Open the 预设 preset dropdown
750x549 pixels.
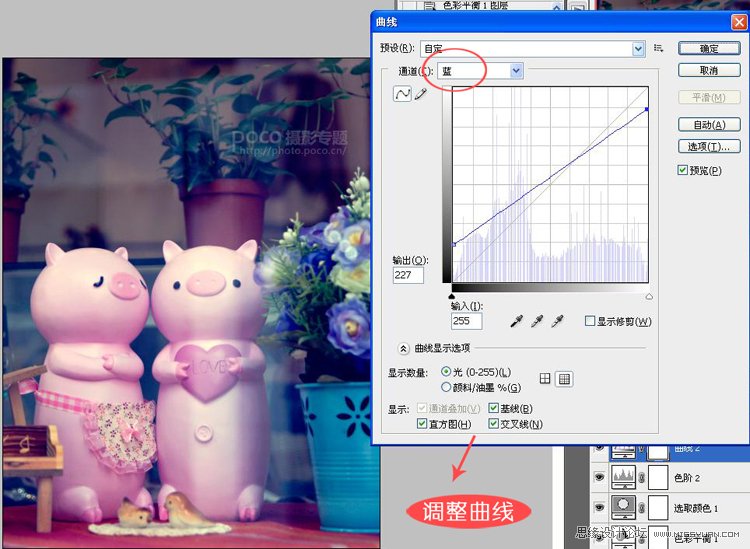533,48
